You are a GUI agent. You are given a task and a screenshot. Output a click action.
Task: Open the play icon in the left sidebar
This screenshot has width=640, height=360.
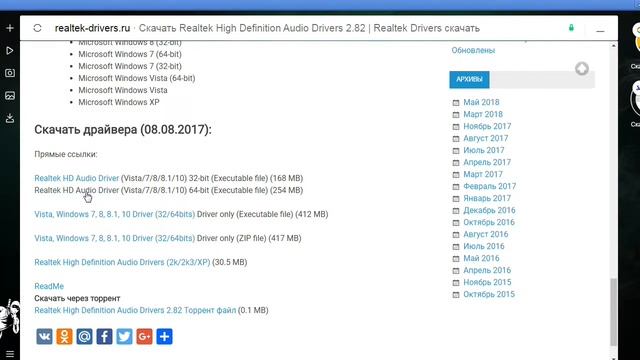coord(10,51)
